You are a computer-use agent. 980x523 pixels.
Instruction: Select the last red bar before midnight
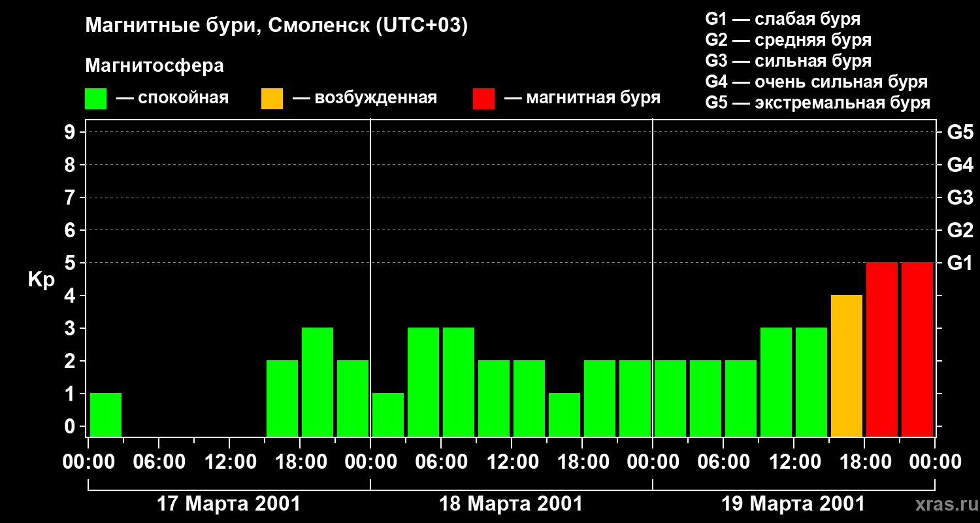[x=917, y=349]
